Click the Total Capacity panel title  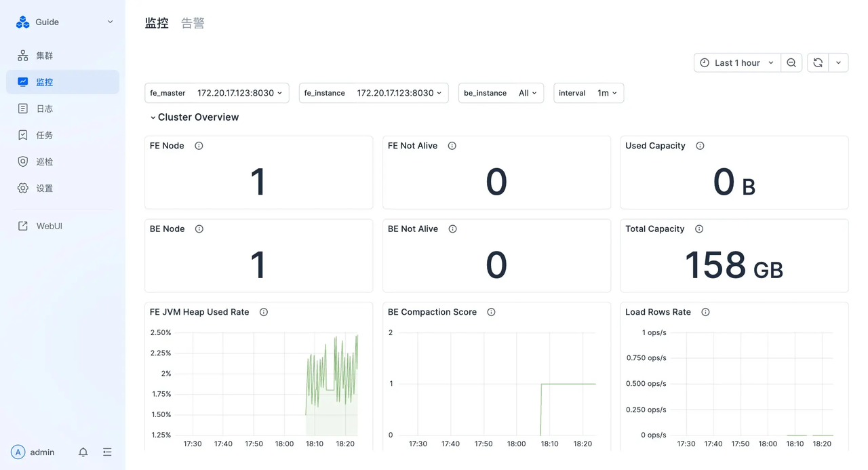[654, 229]
